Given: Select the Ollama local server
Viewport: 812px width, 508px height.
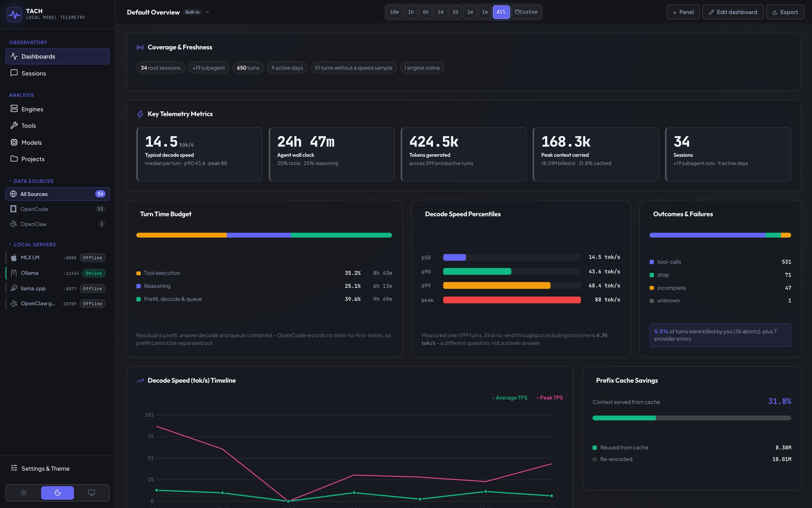Looking at the screenshot, I should pos(57,273).
